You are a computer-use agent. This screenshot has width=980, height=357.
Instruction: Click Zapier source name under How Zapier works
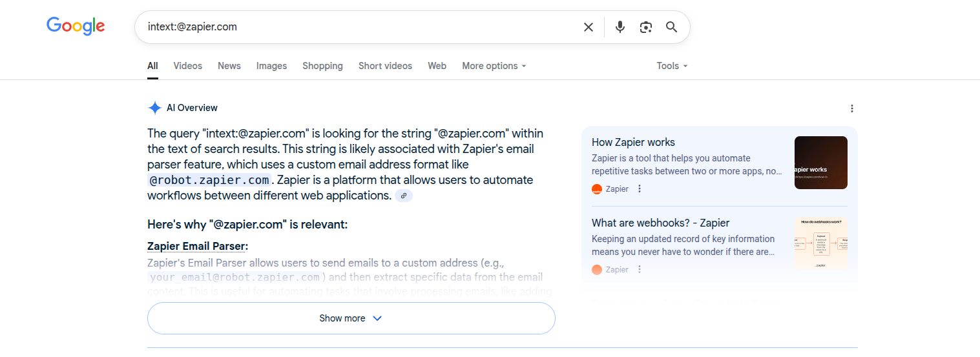[x=617, y=189]
